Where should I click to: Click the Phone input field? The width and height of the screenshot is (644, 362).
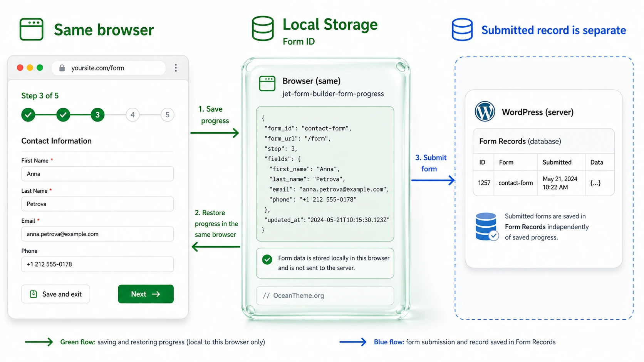(x=97, y=264)
